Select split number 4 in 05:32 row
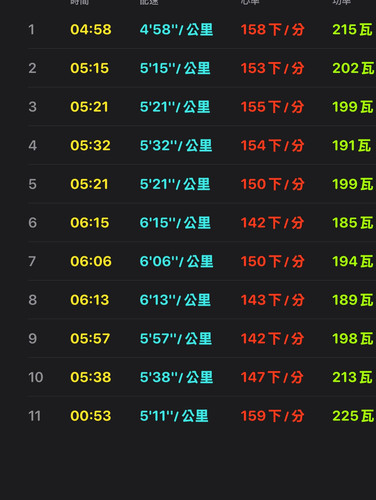 pos(32,146)
